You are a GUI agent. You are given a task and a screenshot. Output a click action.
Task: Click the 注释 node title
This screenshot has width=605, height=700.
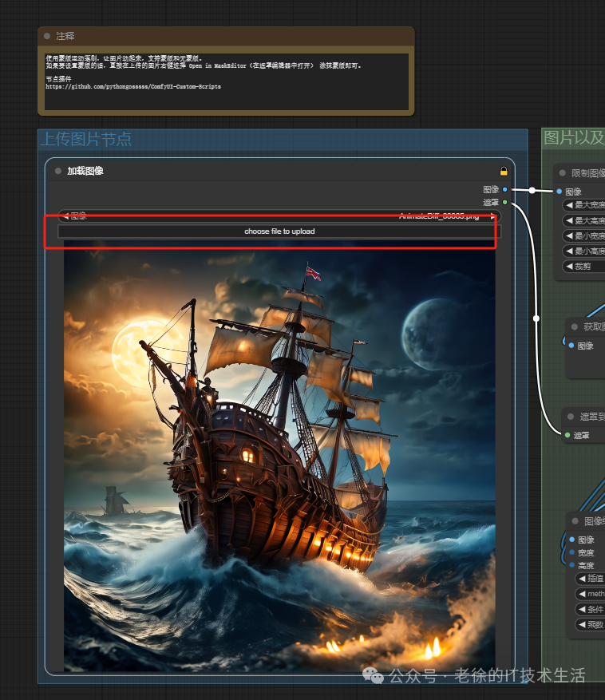[65, 36]
